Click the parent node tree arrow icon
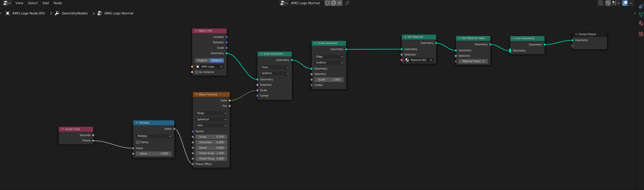 (x=601, y=3)
